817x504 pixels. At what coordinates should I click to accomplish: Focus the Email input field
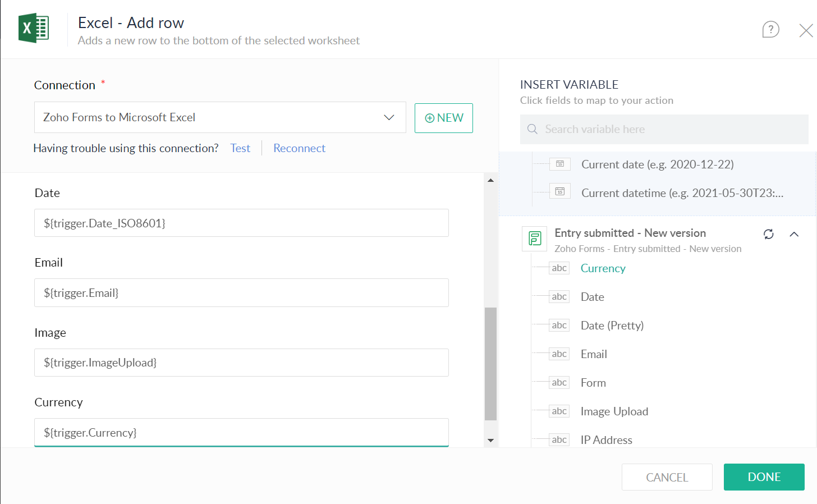tap(241, 292)
